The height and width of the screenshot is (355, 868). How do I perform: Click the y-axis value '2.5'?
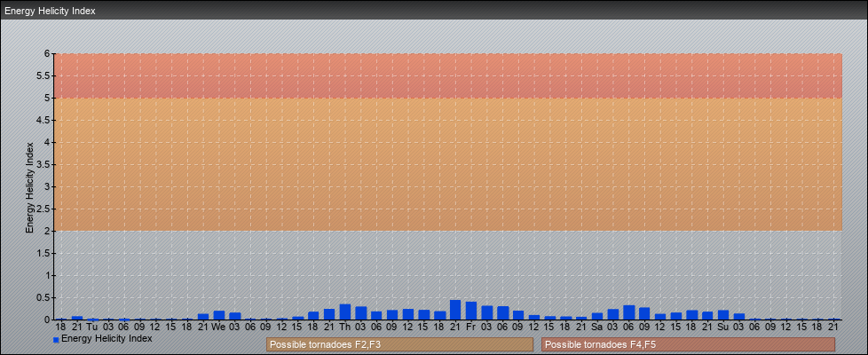point(44,209)
